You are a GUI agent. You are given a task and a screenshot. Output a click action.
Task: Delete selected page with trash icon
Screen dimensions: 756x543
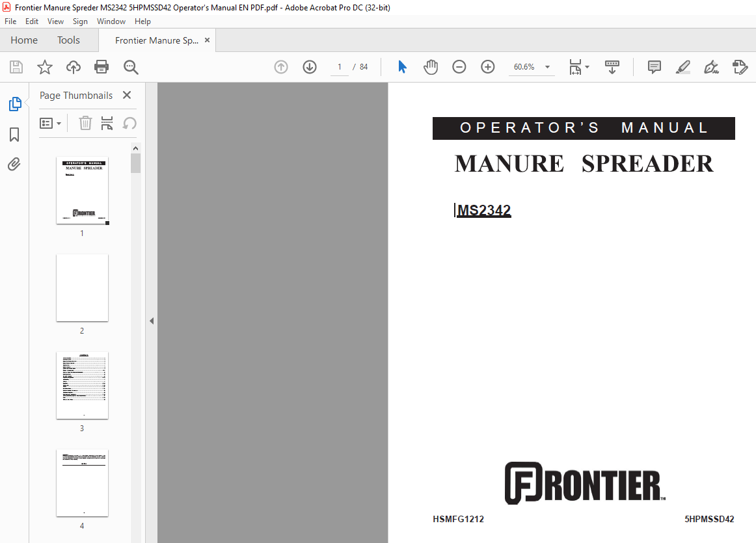point(85,124)
